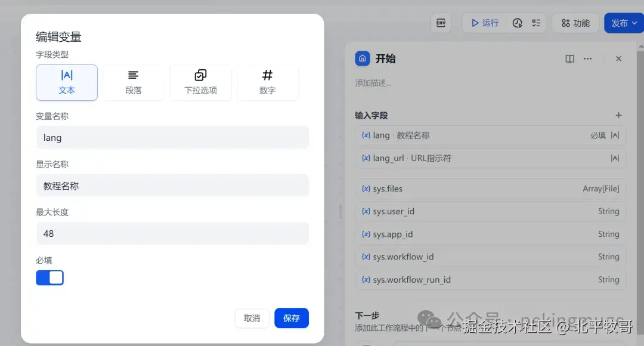Disable the 必填 required toggle
This screenshot has width=644, height=346.
click(x=50, y=277)
